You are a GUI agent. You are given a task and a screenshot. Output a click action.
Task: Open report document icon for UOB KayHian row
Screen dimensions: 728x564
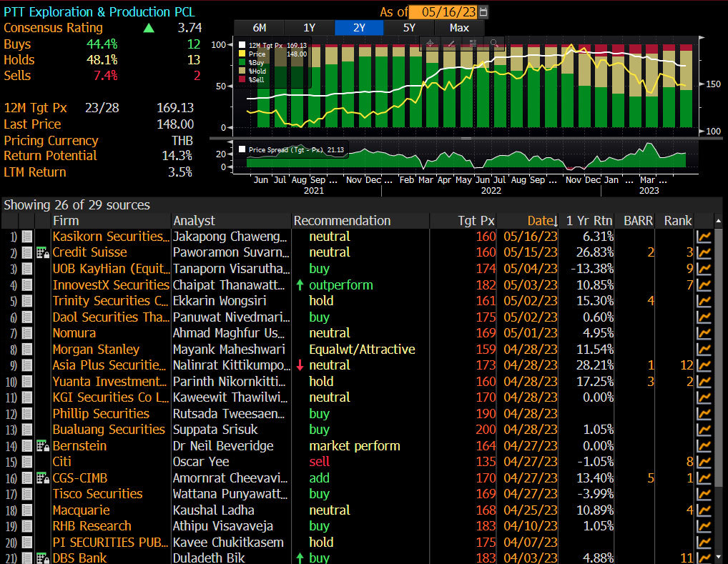[27, 269]
